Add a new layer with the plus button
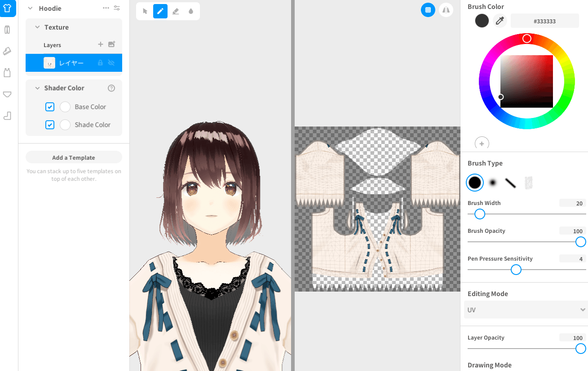 pyautogui.click(x=100, y=45)
